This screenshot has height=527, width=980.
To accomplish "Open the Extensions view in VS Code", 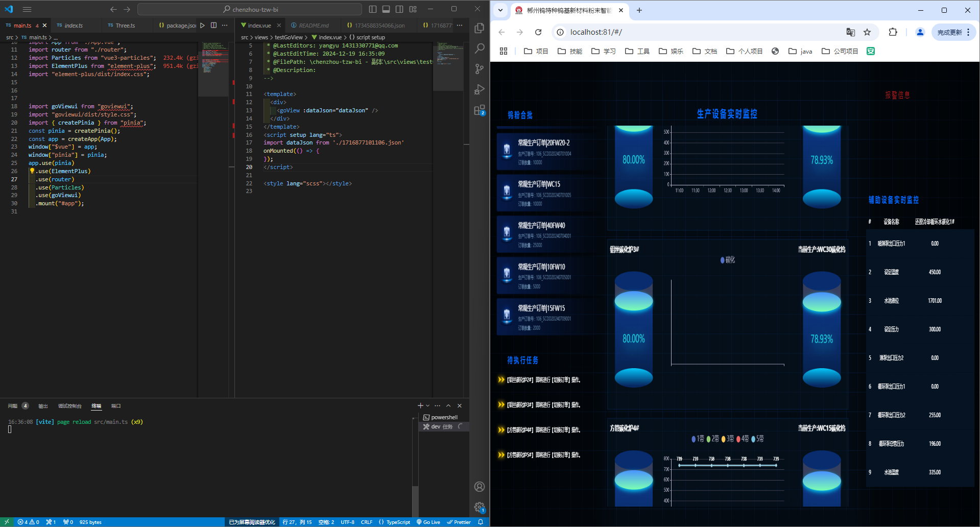I will coord(479,110).
